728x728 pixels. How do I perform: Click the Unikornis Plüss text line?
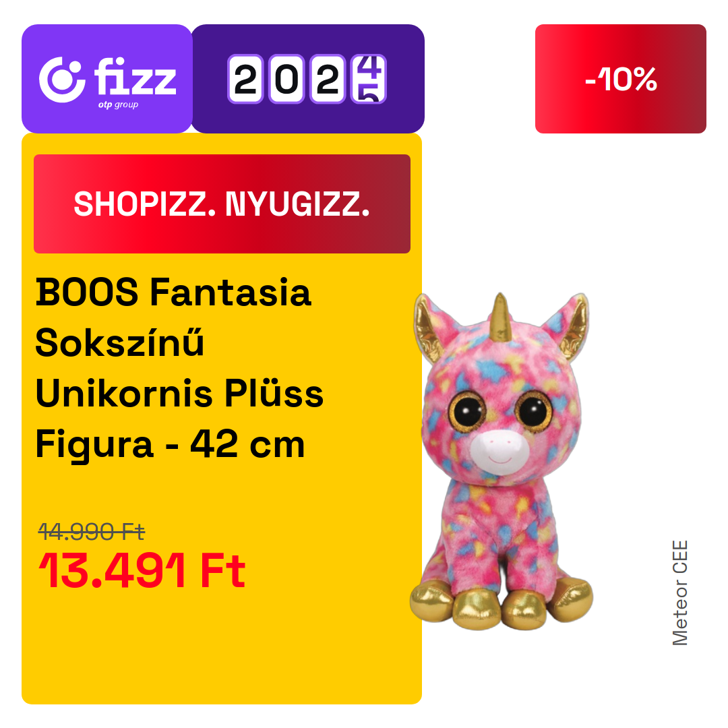pyautogui.click(x=179, y=393)
